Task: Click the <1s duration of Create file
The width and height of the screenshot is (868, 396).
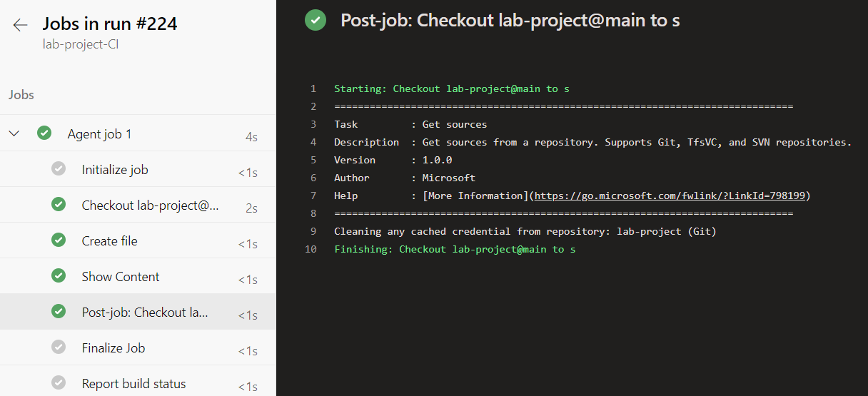Action: pos(248,244)
